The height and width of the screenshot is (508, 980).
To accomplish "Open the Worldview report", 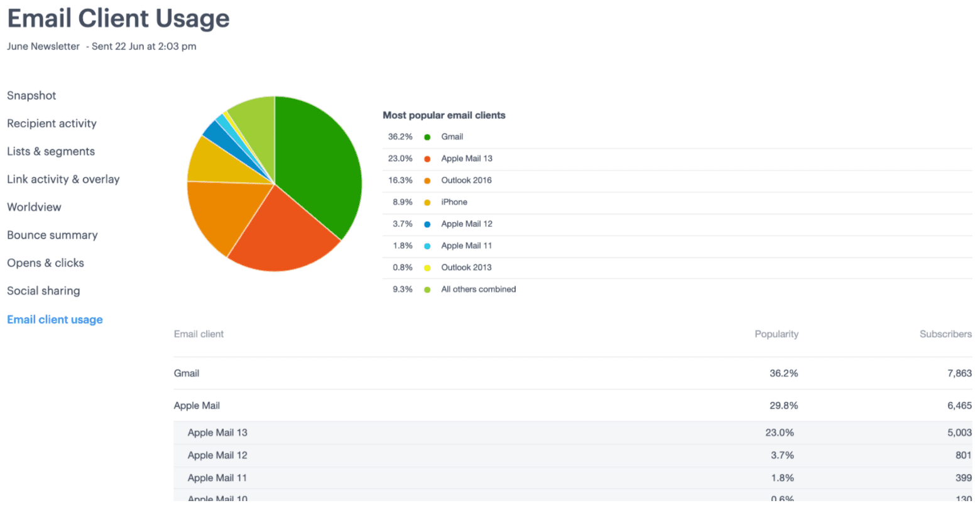I will [34, 207].
